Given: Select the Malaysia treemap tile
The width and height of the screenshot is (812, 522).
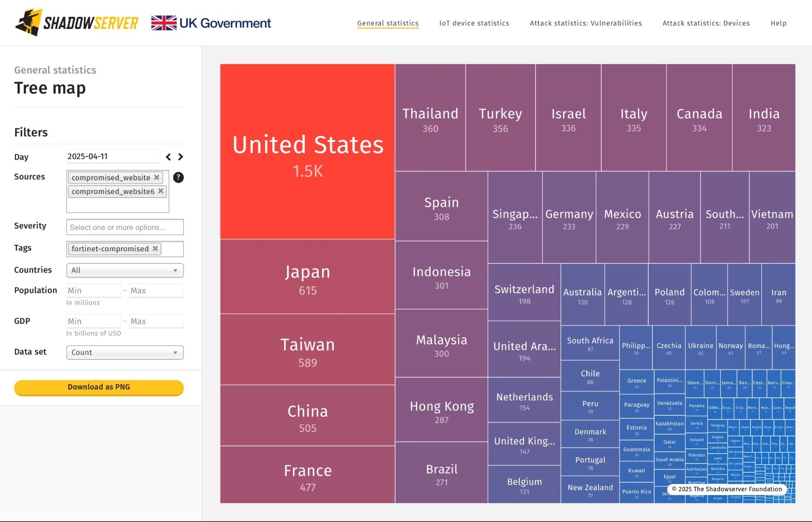Looking at the screenshot, I should click(442, 343).
